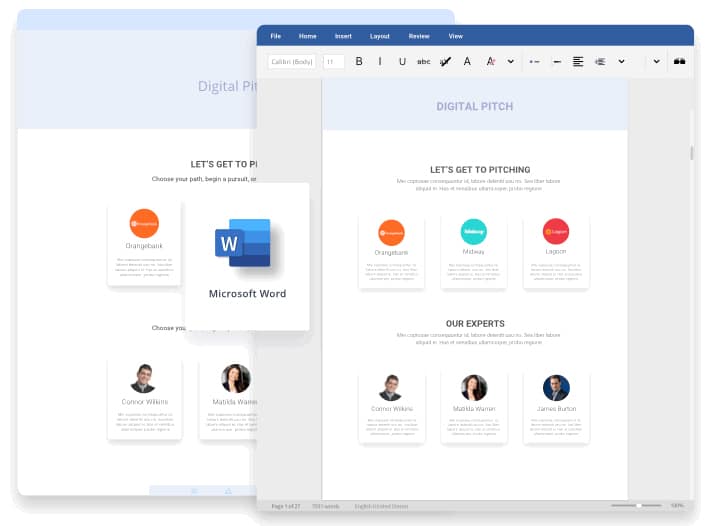Click the Orangebank logo in the back window
Screen dimensions: 720x526
(x=144, y=224)
